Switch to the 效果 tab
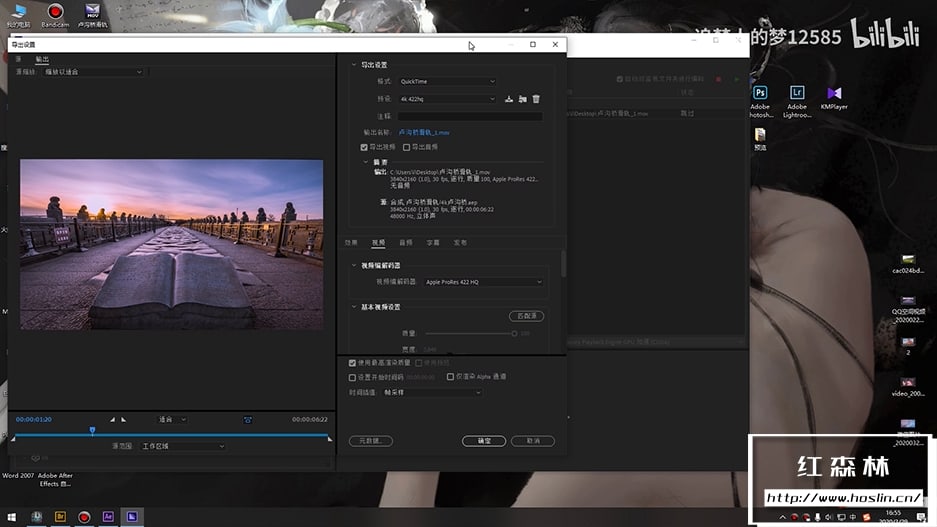Screen dimensions: 937x527 tap(351, 243)
